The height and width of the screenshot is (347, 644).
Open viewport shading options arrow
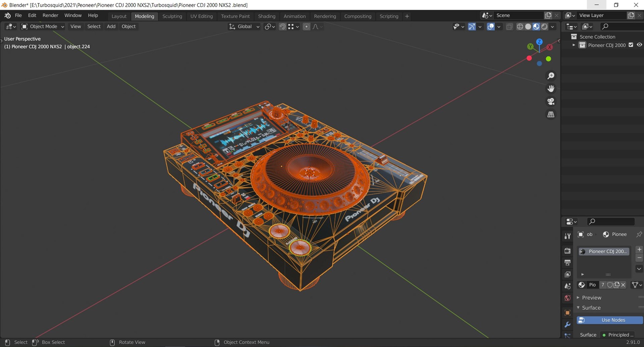coord(552,26)
